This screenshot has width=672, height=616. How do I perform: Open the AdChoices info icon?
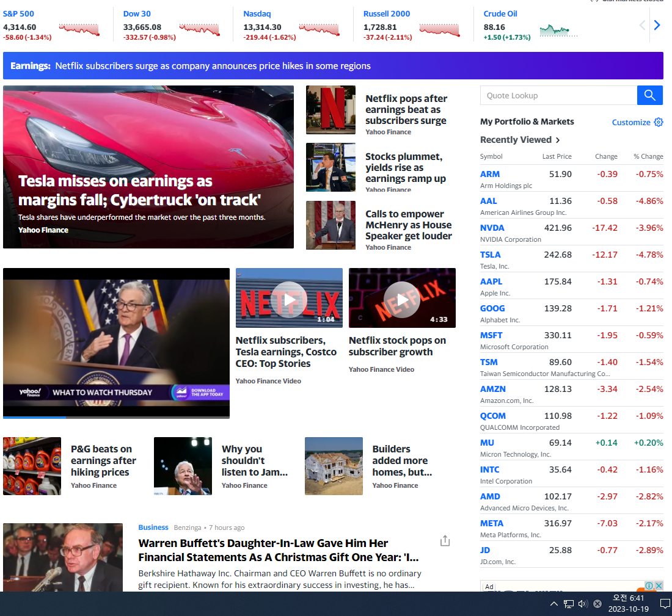point(649,585)
